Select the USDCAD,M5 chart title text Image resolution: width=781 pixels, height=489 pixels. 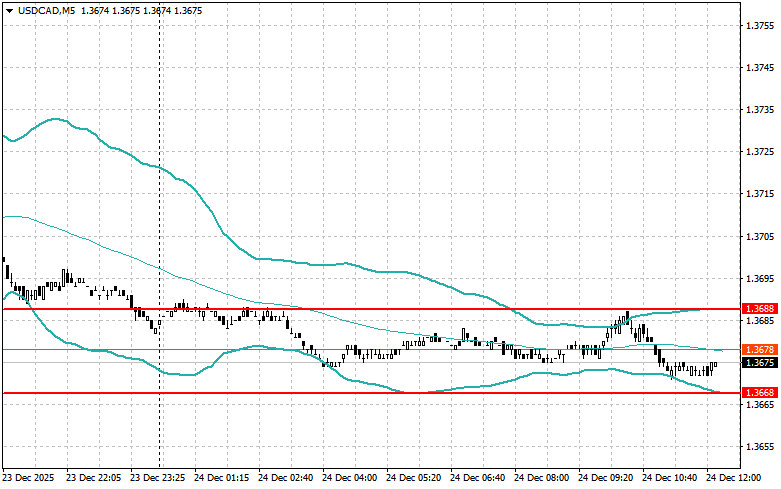coord(47,10)
